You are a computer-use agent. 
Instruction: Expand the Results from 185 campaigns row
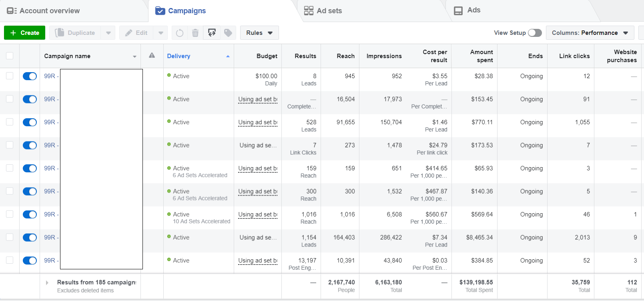pyautogui.click(x=47, y=283)
